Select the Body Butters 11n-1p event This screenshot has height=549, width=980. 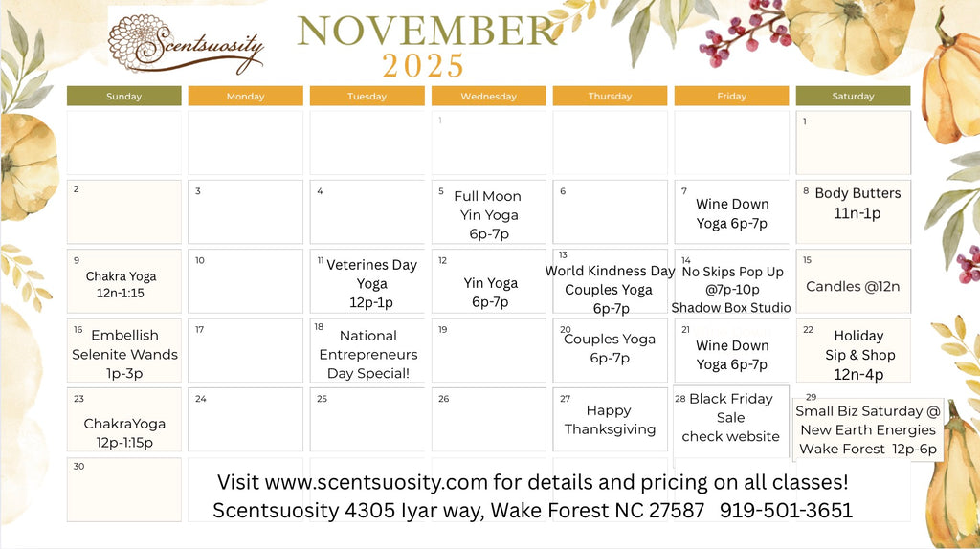pos(857,203)
